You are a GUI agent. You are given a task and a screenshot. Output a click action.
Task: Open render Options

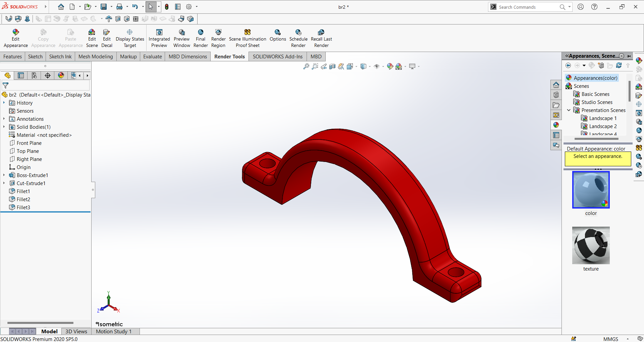[x=278, y=36]
